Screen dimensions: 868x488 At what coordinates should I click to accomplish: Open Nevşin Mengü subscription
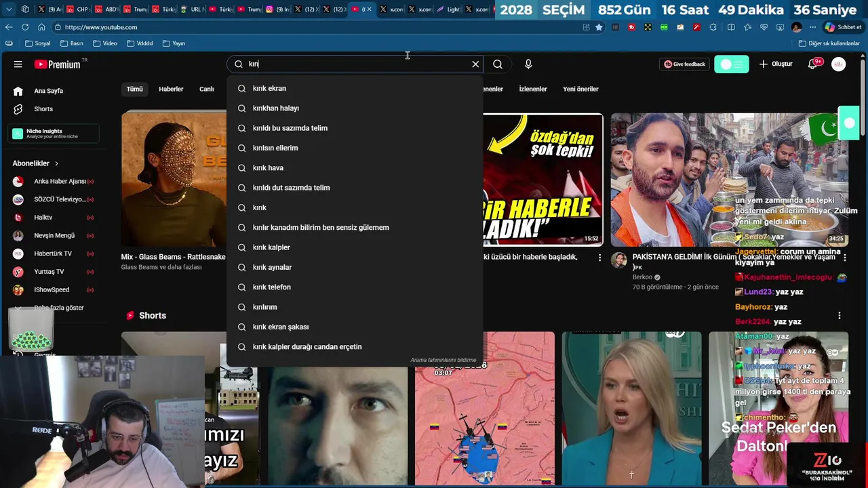tap(53, 235)
